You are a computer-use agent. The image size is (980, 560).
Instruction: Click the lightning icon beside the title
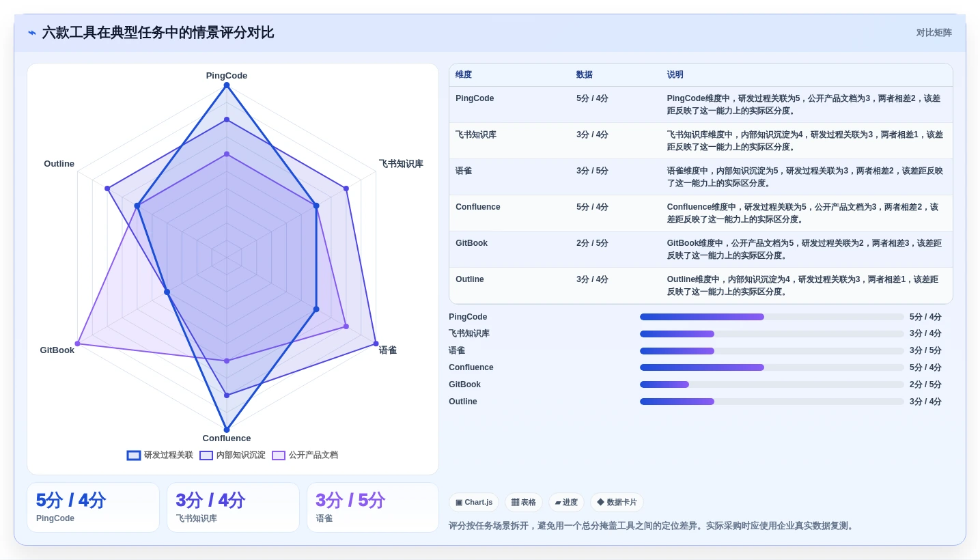click(32, 33)
